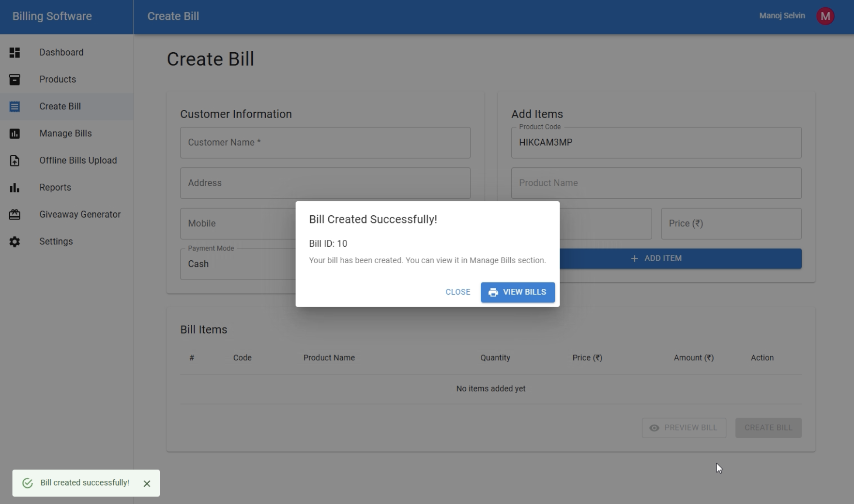Open Reports using the bar chart icon
This screenshot has height=504, width=854.
(x=15, y=188)
